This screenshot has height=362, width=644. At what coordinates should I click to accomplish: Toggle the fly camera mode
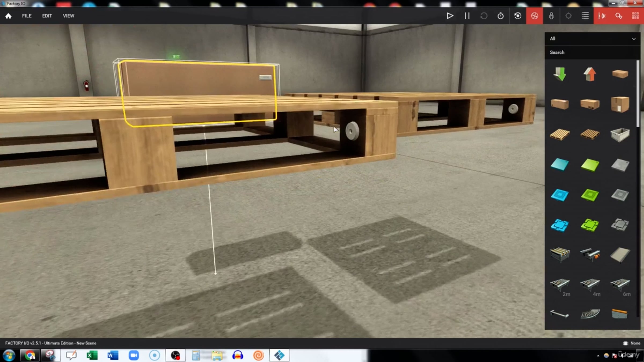pyautogui.click(x=534, y=16)
